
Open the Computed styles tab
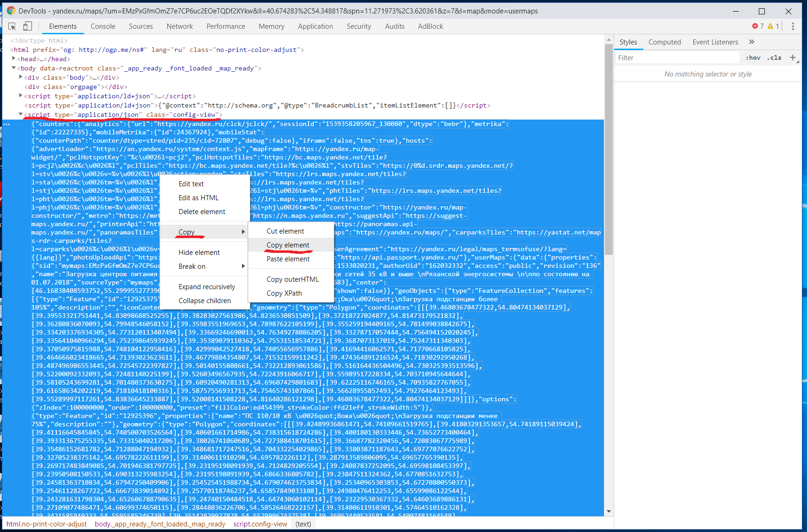point(665,42)
